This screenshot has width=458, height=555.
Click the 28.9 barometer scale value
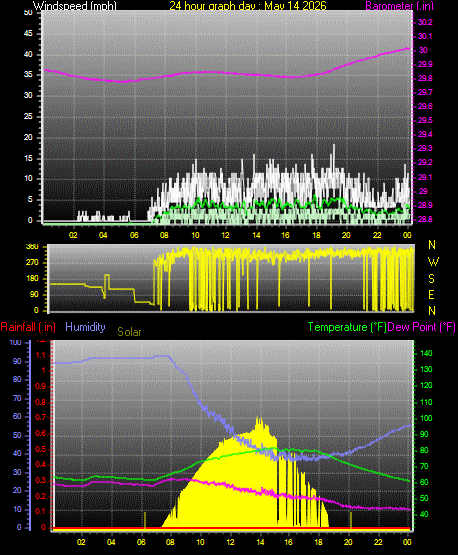pos(425,205)
